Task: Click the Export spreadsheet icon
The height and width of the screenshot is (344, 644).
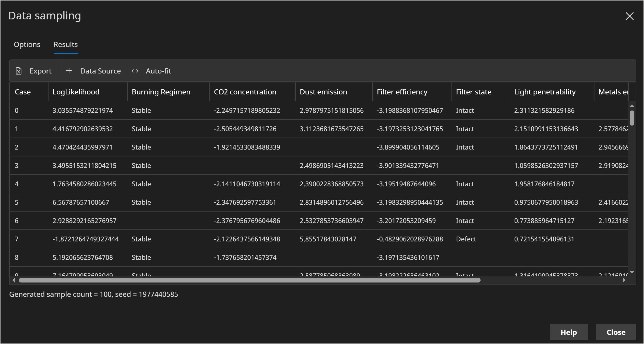Action: pyautogui.click(x=19, y=71)
